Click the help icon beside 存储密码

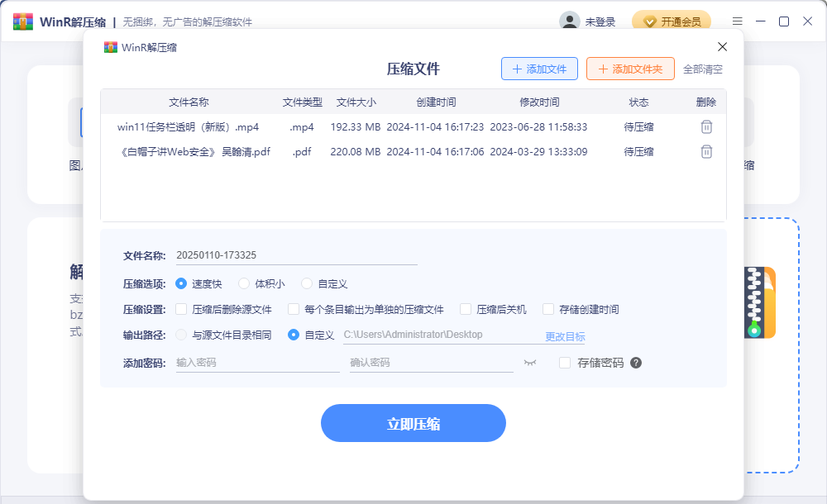click(x=636, y=363)
